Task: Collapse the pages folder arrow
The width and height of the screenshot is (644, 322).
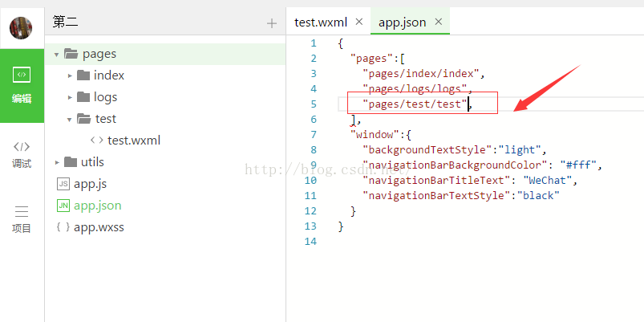Action: (56, 55)
